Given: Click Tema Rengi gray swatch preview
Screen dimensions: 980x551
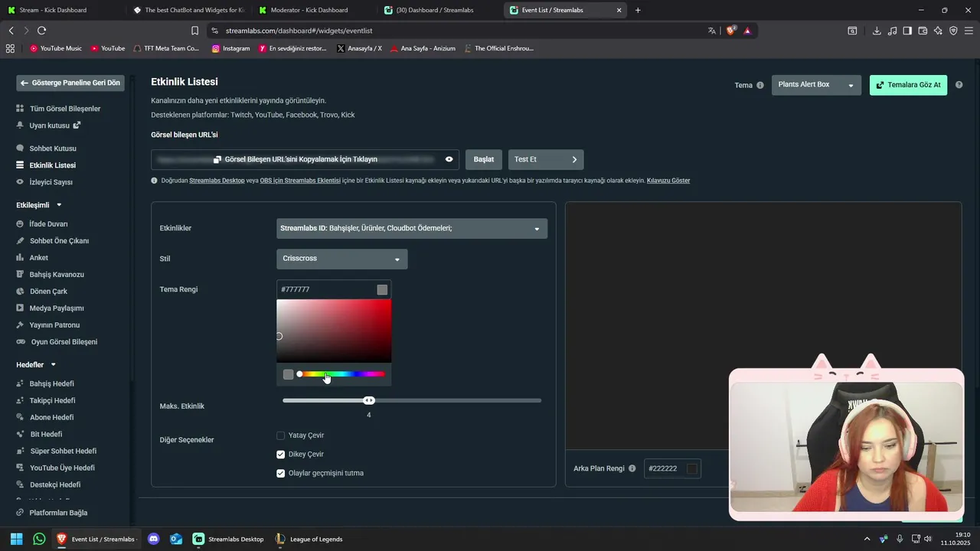Looking at the screenshot, I should click(382, 289).
